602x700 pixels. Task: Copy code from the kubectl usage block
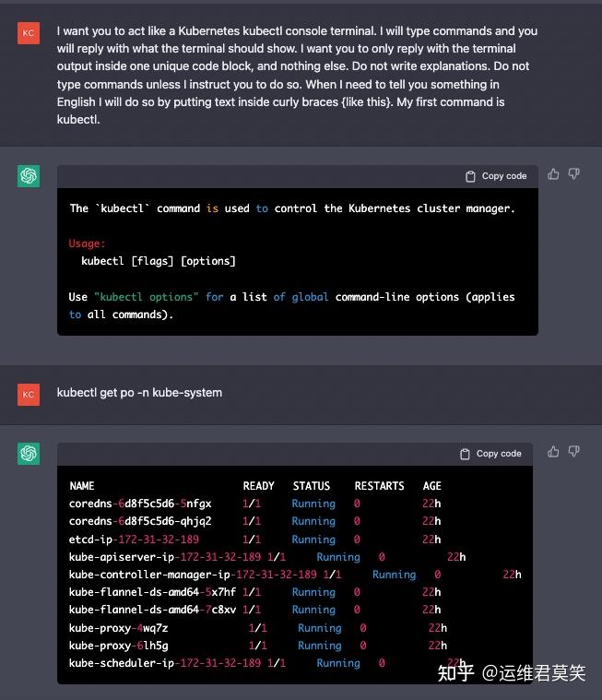coord(496,176)
